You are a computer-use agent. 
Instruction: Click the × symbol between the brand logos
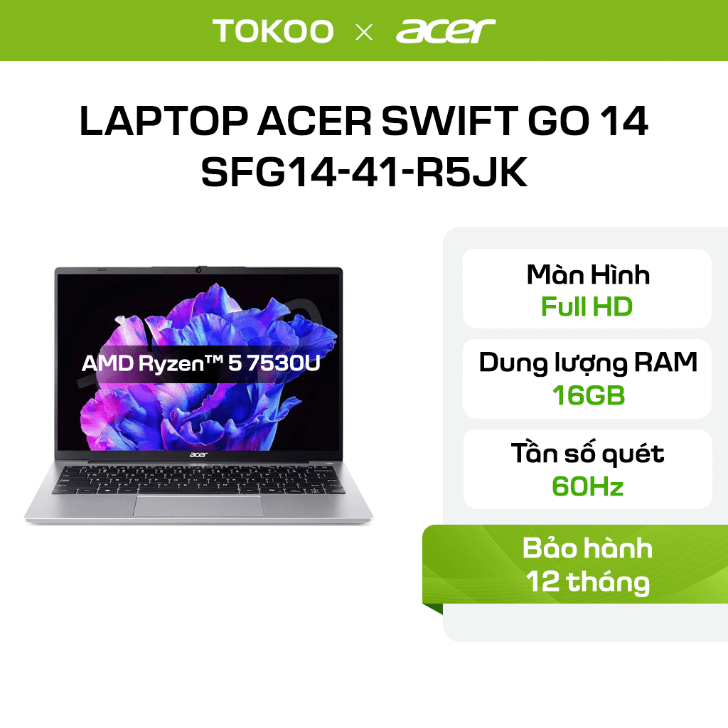tap(364, 32)
